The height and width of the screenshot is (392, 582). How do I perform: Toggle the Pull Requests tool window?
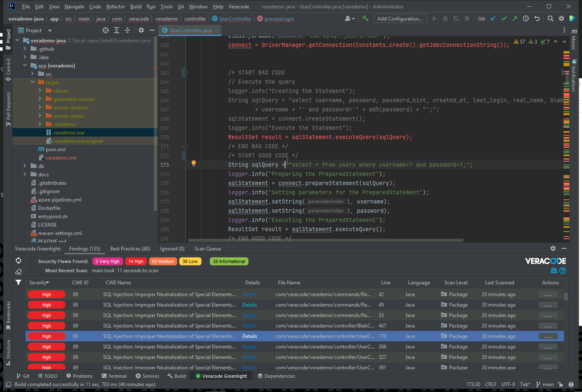coord(8,109)
